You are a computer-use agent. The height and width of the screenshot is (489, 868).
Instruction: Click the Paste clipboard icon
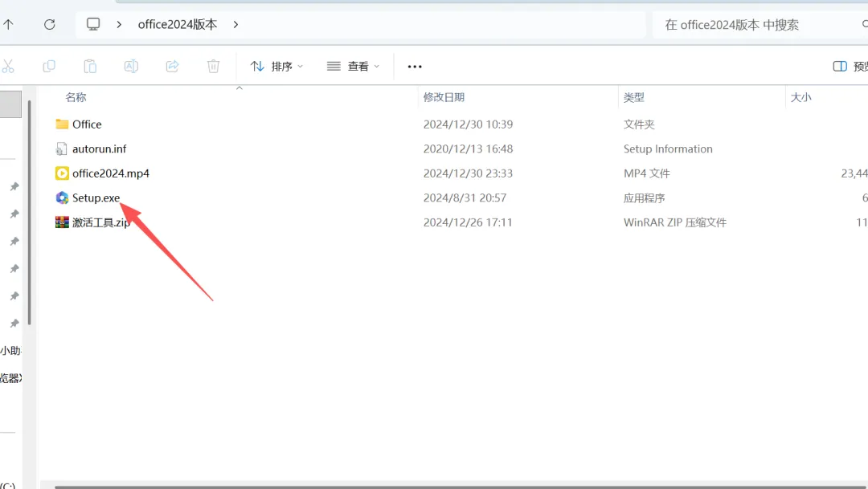(x=90, y=67)
